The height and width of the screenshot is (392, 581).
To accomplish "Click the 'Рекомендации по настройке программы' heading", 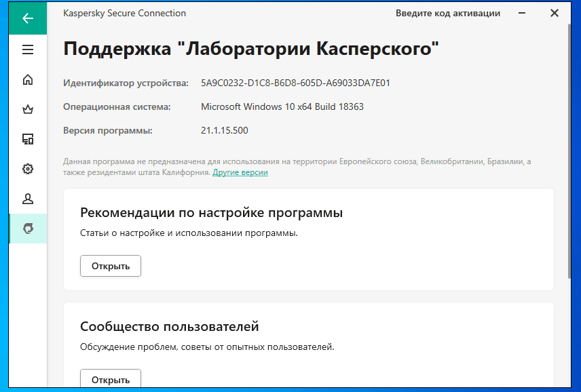I will coord(211,213).
